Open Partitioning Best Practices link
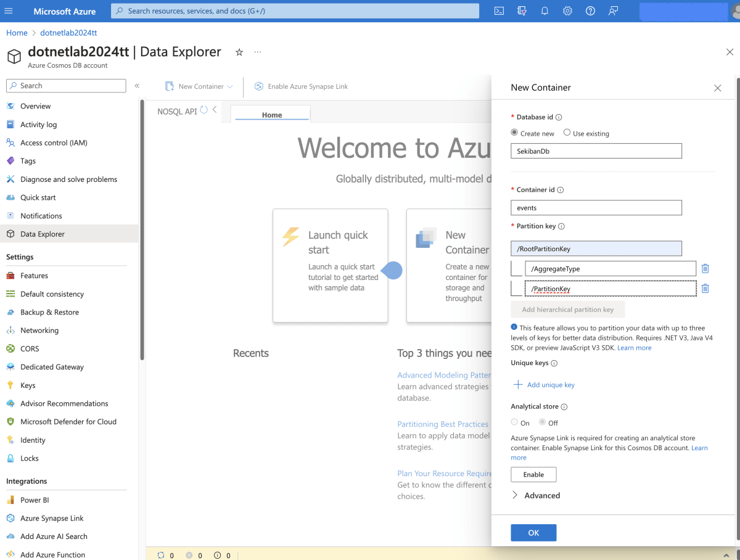This screenshot has height=560, width=740. pyautogui.click(x=443, y=424)
